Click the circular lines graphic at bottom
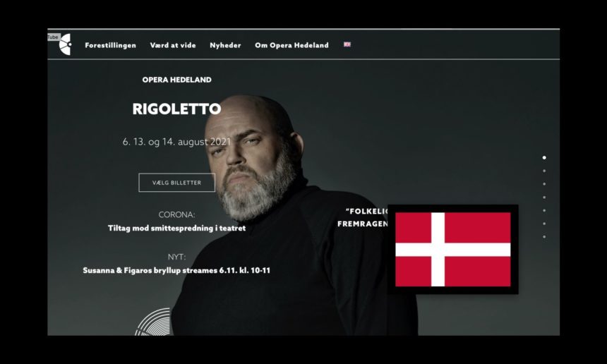Viewport: 607px width, 364px height. pyautogui.click(x=153, y=322)
